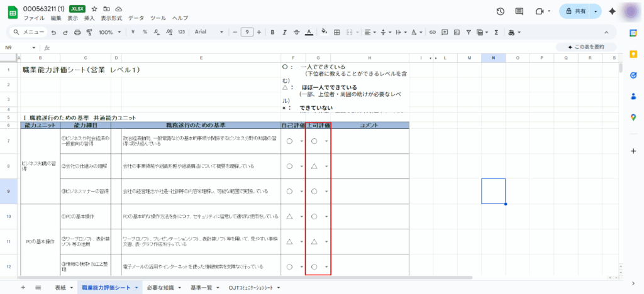Insert a chart using toolbar icon
The width and height of the screenshot is (644, 294).
pyautogui.click(x=456, y=32)
